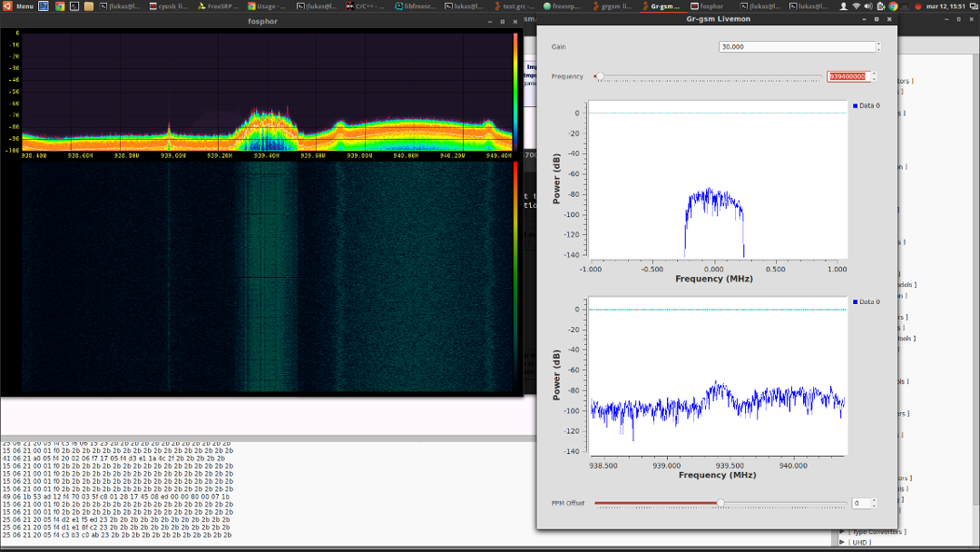Click the user account icon in tray
Viewport: 980px width, 552px height.
[x=843, y=6]
